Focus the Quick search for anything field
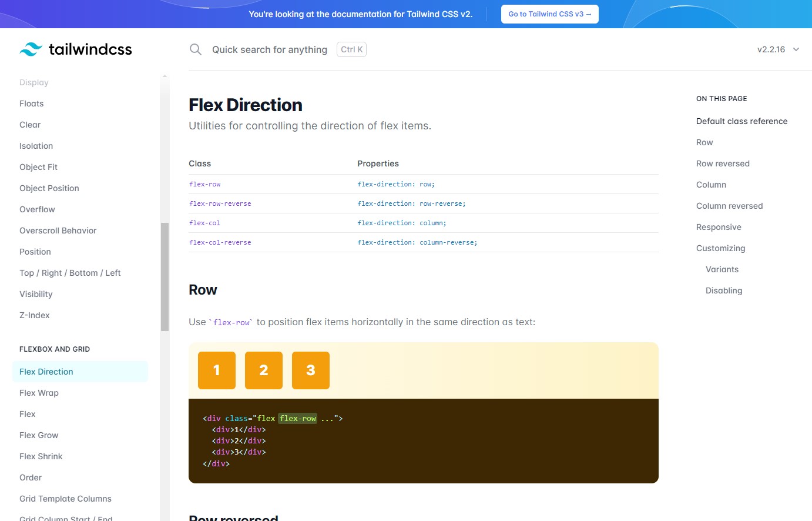The height and width of the screenshot is (521, 812). click(x=269, y=49)
